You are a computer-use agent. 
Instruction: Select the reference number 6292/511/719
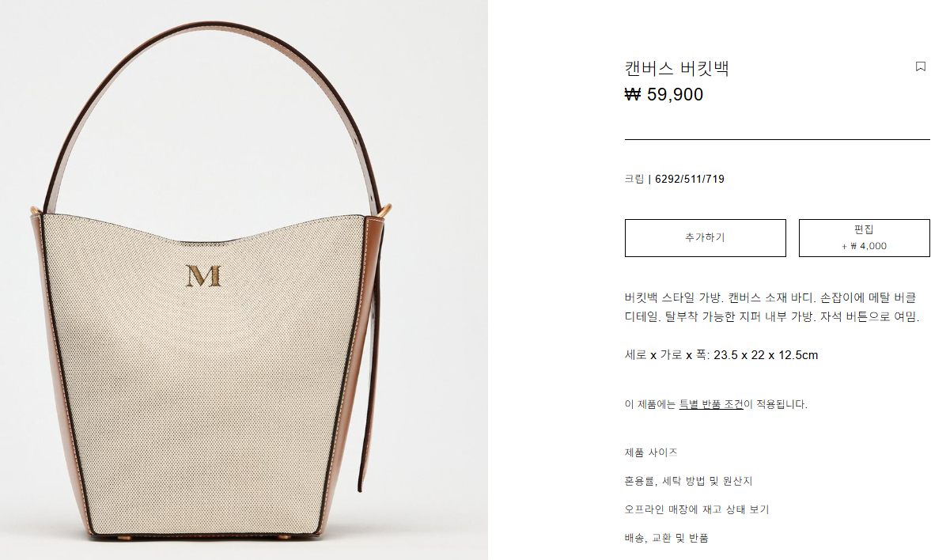pyautogui.click(x=690, y=180)
